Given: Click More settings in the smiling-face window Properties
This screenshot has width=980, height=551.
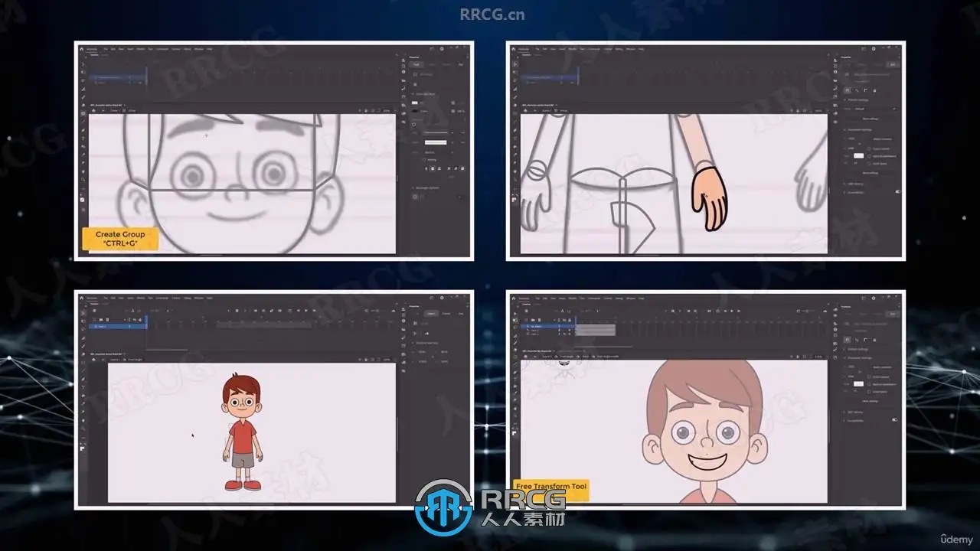Looking at the screenshot, I should (871, 401).
